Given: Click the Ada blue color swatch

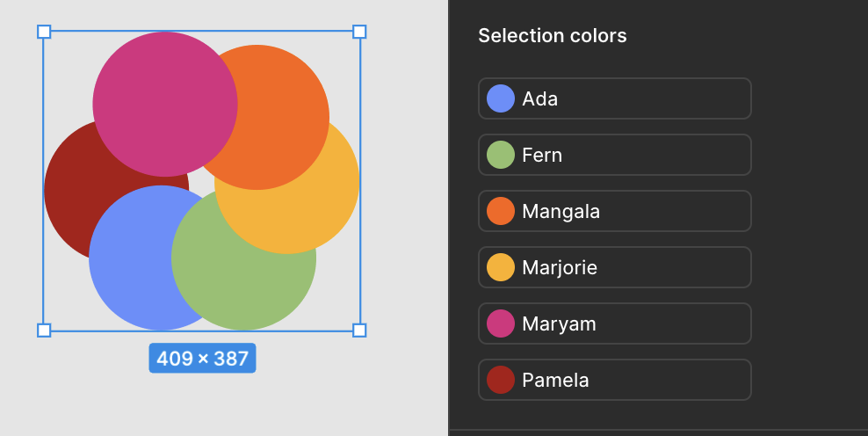Looking at the screenshot, I should (x=501, y=98).
